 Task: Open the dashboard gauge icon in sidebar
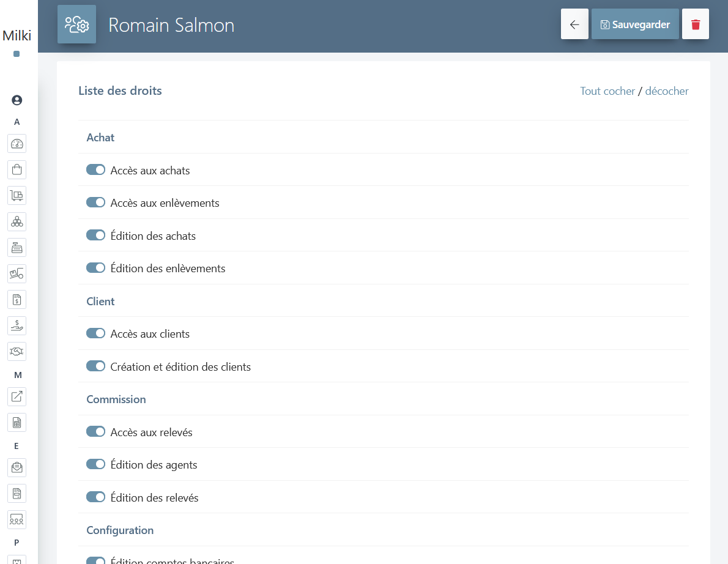click(x=17, y=144)
